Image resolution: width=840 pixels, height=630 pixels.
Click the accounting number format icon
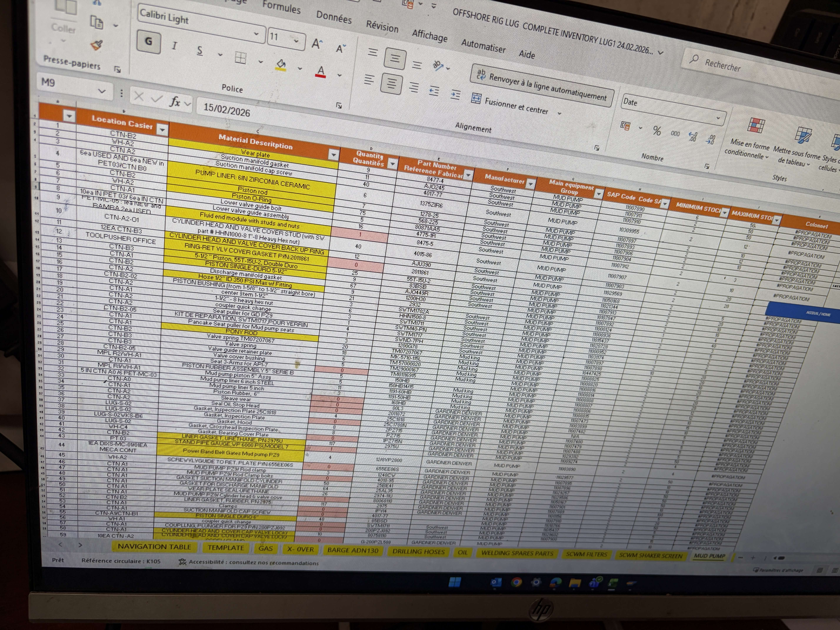[625, 126]
